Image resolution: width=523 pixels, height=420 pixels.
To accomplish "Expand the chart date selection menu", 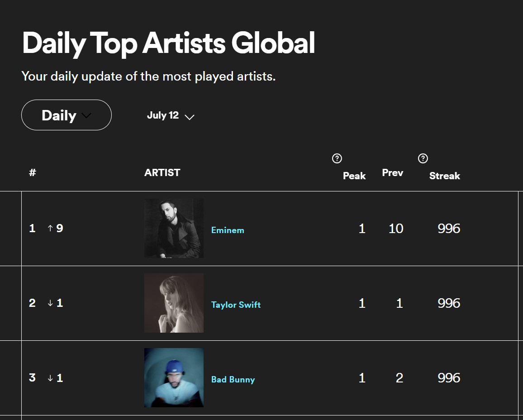I will 171,116.
